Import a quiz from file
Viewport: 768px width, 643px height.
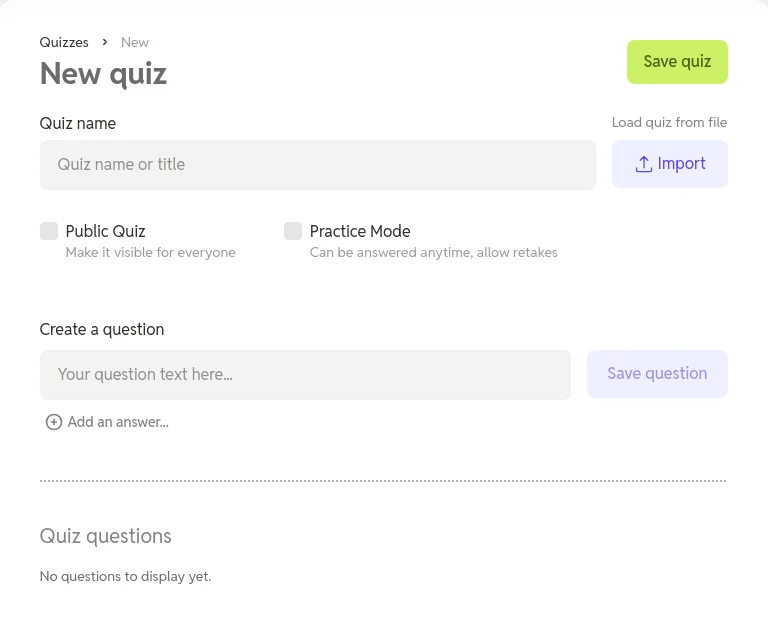point(670,164)
